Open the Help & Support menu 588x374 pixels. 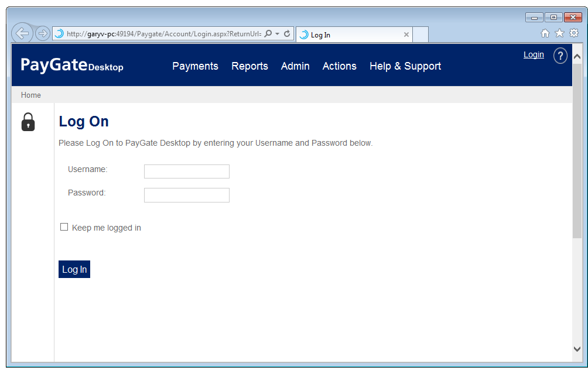click(405, 66)
